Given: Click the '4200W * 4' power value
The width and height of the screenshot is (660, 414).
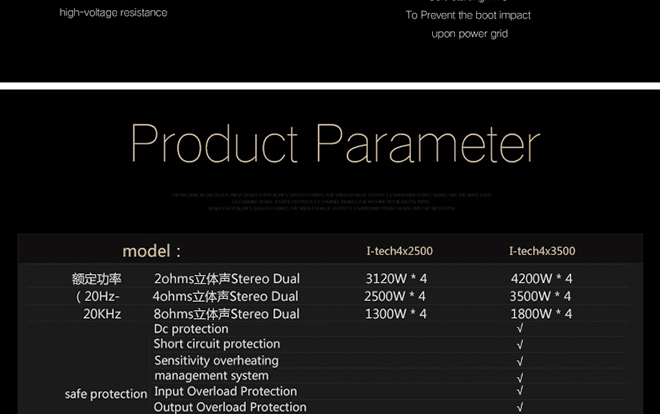Looking at the screenshot, I should [x=541, y=279].
